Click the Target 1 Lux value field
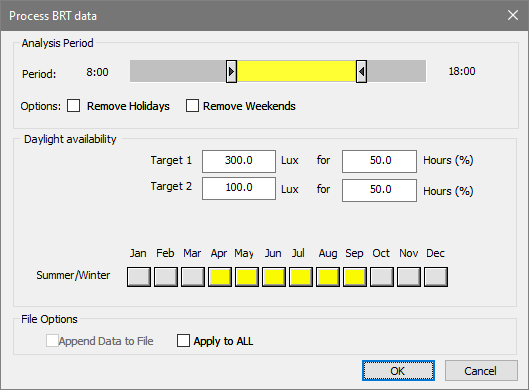 pyautogui.click(x=239, y=161)
